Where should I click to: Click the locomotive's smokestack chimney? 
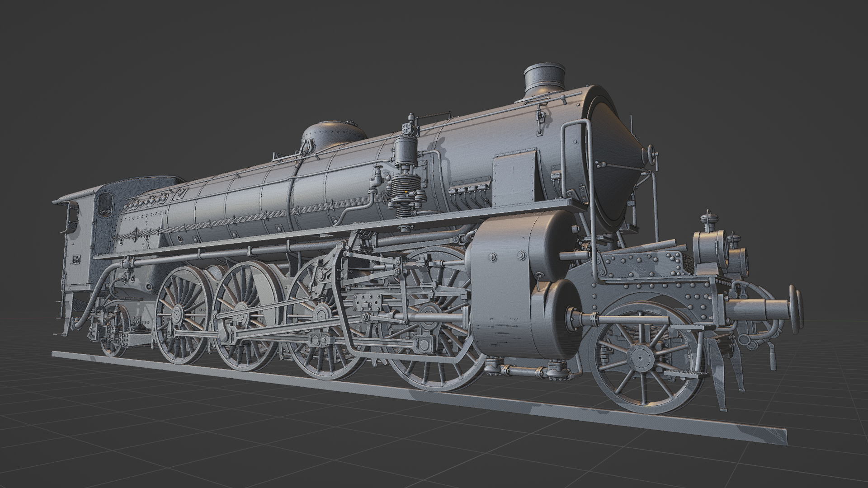544,80
